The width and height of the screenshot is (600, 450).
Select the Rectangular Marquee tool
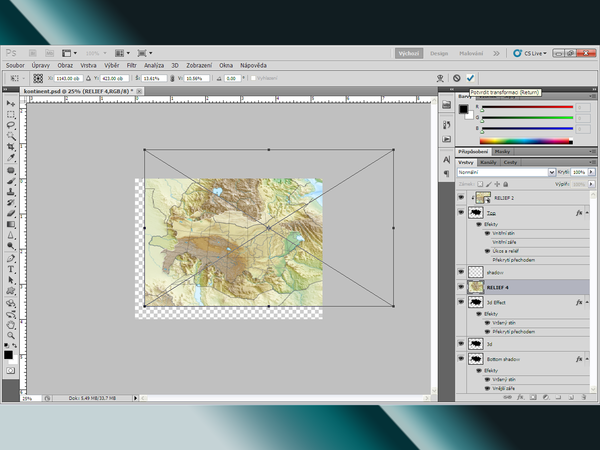[10, 113]
